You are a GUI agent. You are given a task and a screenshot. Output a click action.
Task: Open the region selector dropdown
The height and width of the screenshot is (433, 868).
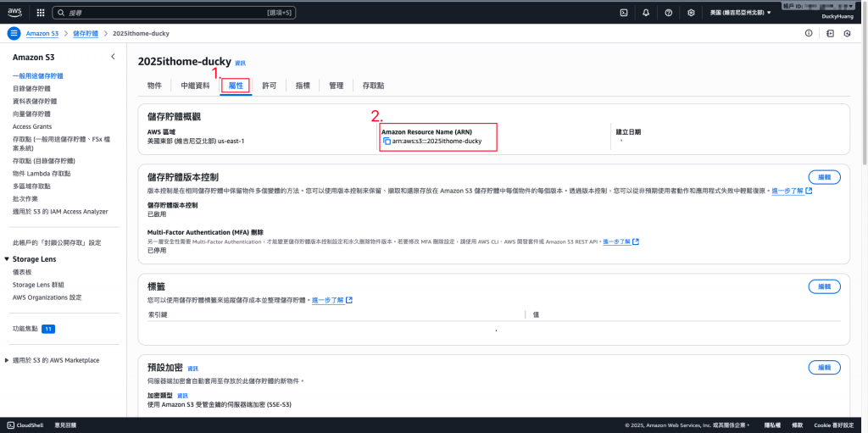[740, 12]
